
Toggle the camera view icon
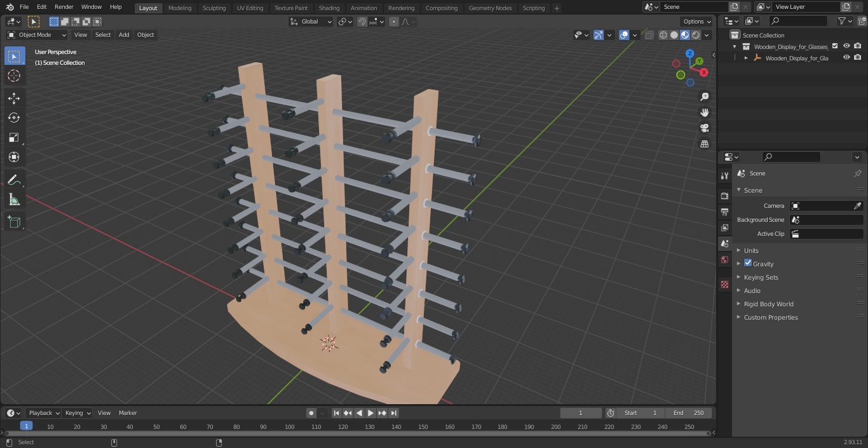click(x=704, y=128)
